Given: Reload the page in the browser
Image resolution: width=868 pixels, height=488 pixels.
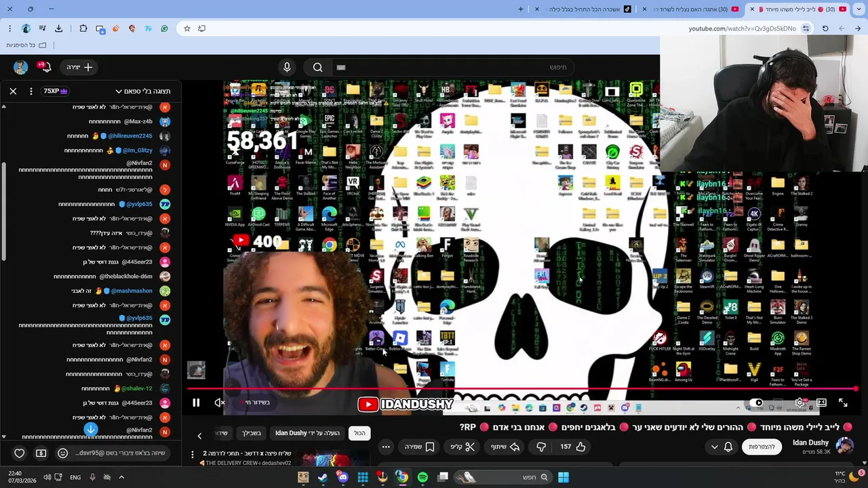Looking at the screenshot, I should [x=825, y=28].
